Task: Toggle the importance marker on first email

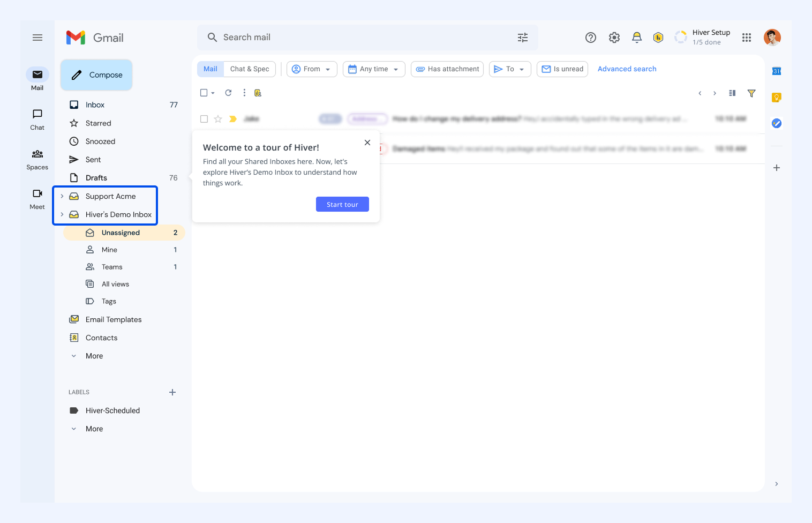Action: (x=233, y=119)
